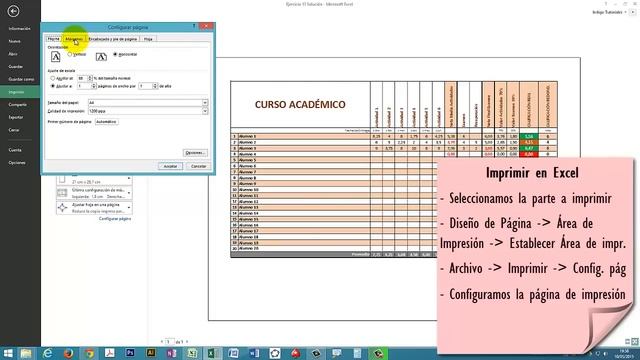Go back using the Backstage arrow
Image resolution: width=640 pixels, height=360 pixels.
coord(13,11)
